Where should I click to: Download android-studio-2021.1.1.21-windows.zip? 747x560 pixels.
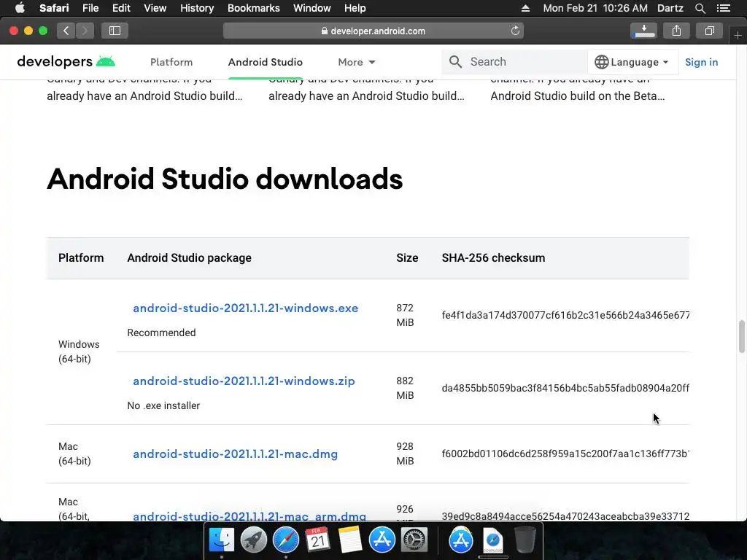(244, 381)
